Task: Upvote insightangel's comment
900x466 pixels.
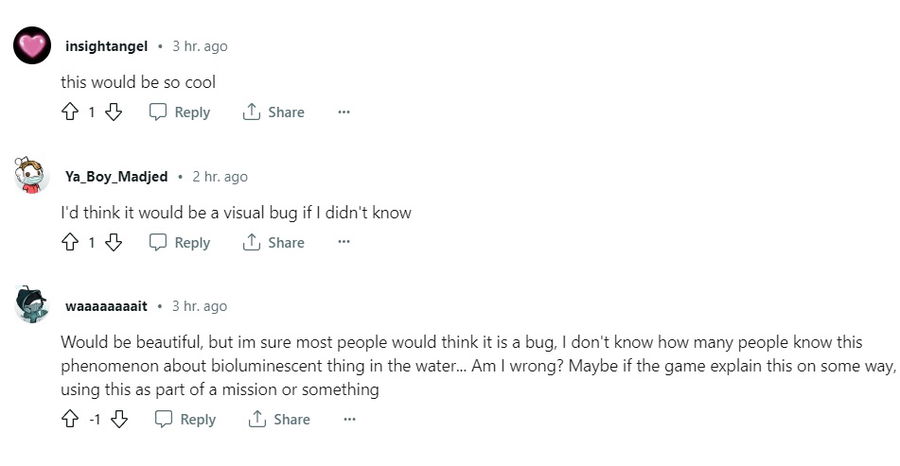Action: point(70,112)
